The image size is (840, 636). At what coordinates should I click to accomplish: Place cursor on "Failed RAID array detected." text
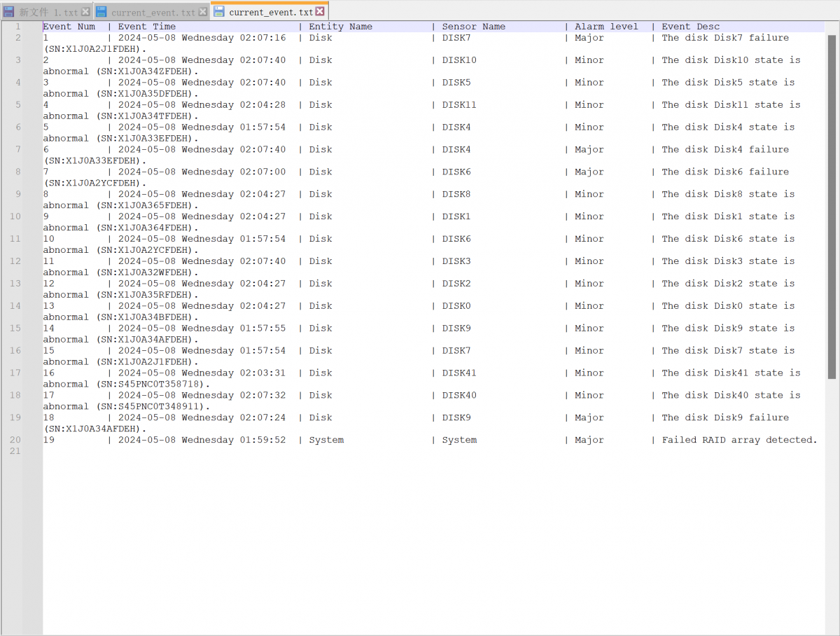(739, 440)
